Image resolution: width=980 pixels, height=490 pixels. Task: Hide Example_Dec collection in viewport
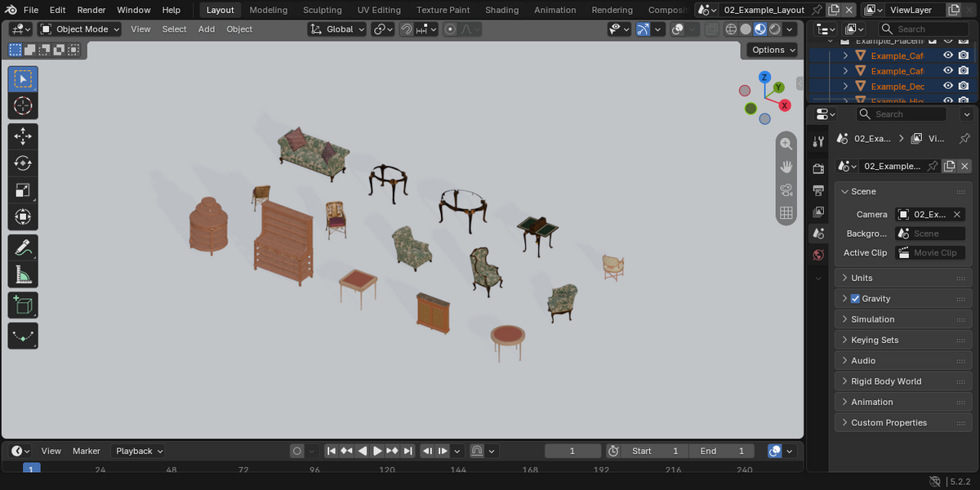[x=948, y=86]
